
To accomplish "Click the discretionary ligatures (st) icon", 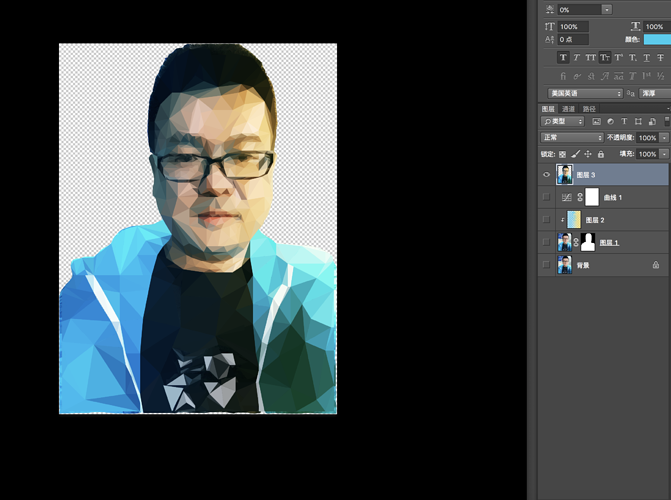I will tap(591, 76).
